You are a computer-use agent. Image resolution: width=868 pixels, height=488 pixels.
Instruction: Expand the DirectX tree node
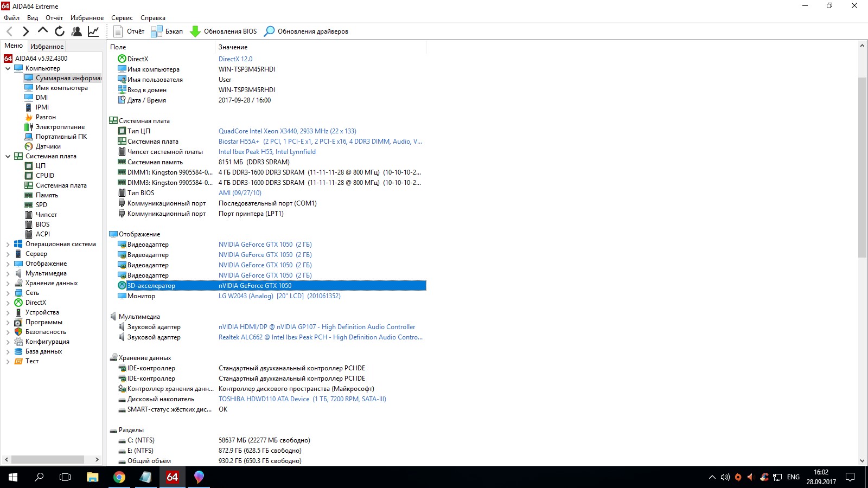click(x=8, y=303)
